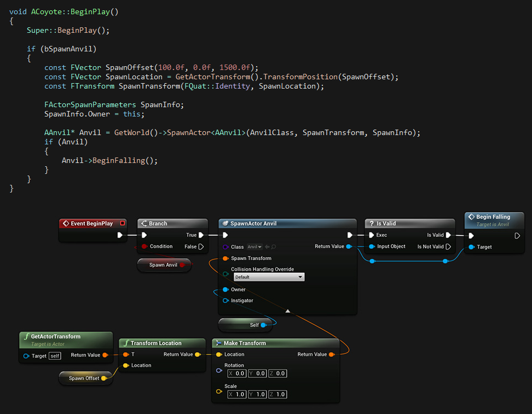Click the use-selected-asset arrow beside Class
532x414 pixels.
(267, 247)
